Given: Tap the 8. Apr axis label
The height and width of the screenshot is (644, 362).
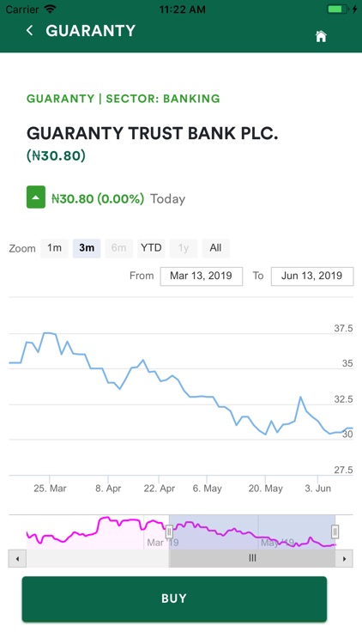Looking at the screenshot, I should coord(108,489).
